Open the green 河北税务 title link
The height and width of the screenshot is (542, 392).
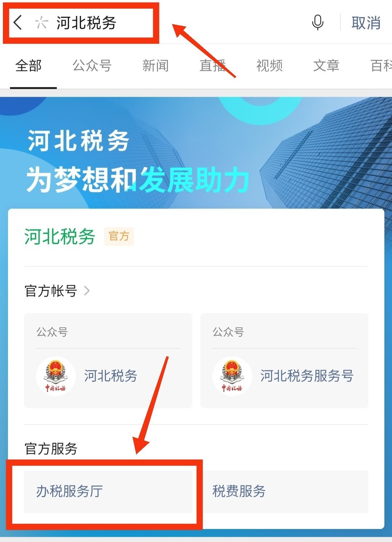point(60,237)
